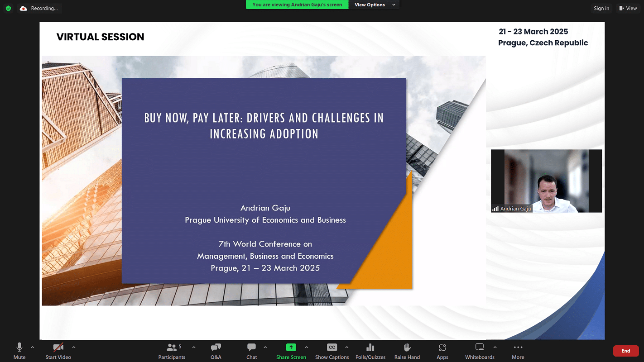The image size is (644, 362).
Task: Click the More options icon
Action: tap(518, 351)
